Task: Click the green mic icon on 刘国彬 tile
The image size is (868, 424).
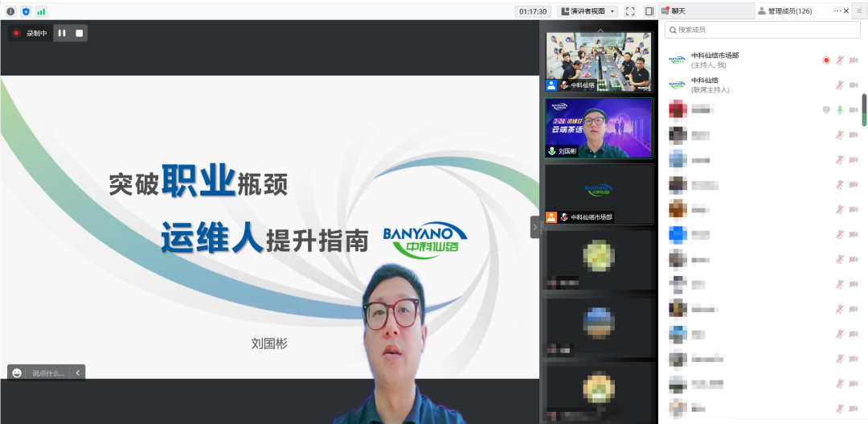Action: [x=551, y=150]
